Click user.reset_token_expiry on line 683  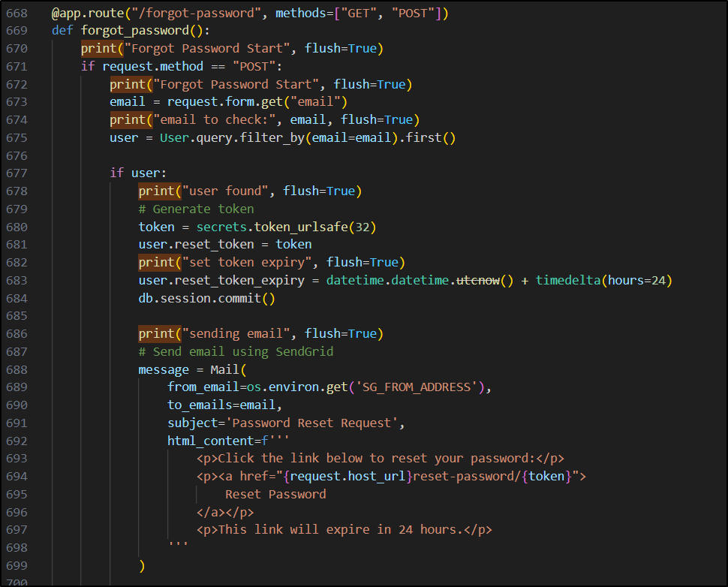221,281
